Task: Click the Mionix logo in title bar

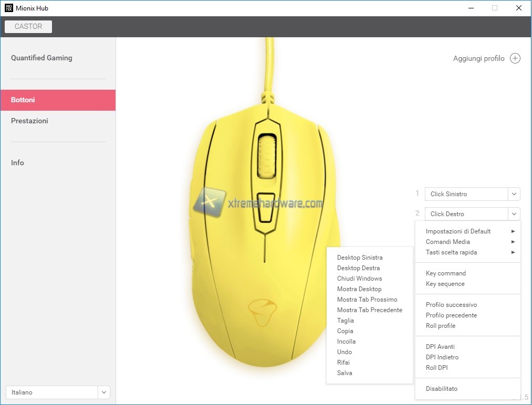Action: (x=9, y=8)
